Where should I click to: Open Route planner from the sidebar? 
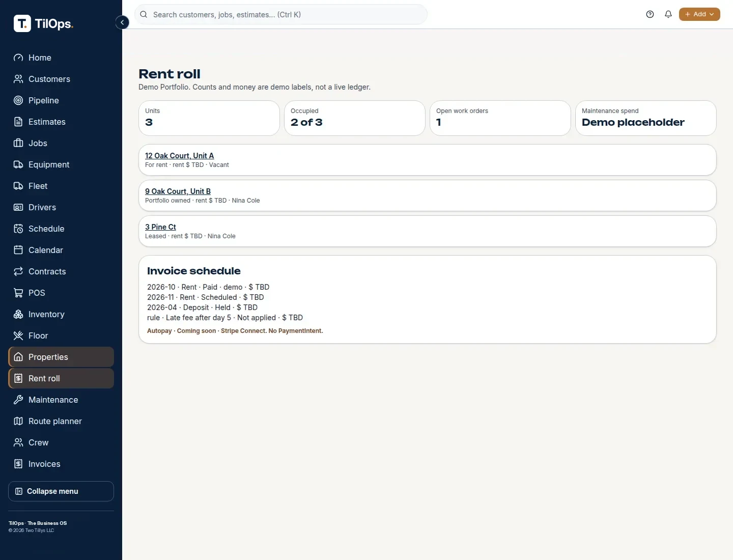[x=61, y=421]
